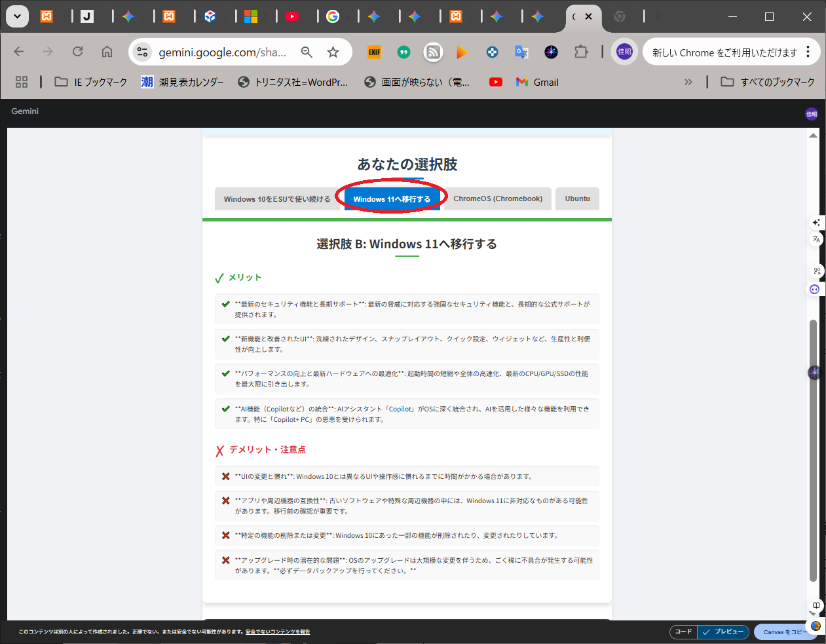Select the ChromeOS (Chromebook) tab

click(x=498, y=199)
